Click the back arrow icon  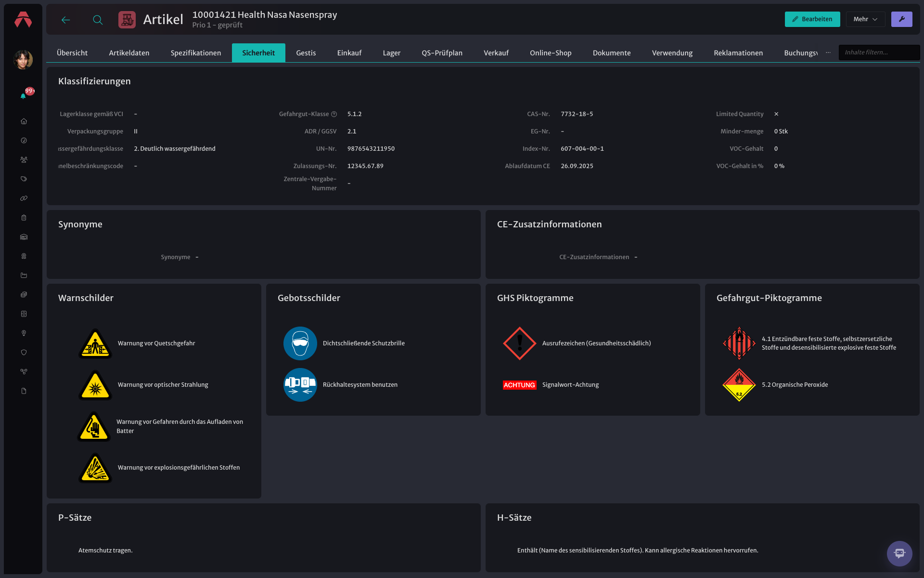(66, 20)
